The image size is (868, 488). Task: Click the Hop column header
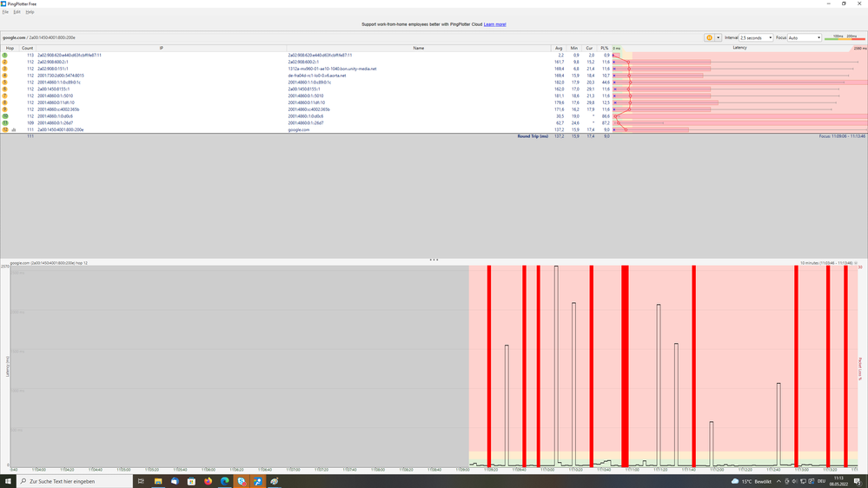point(10,48)
